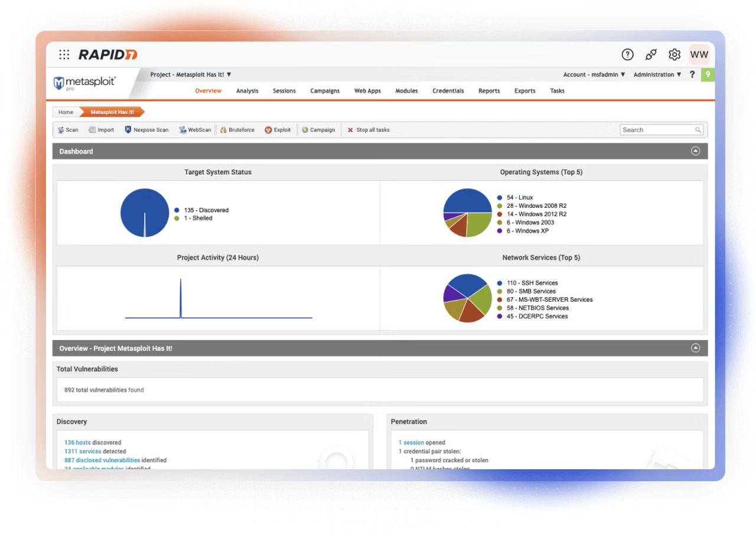Open the 136 hosts link
The height and width of the screenshot is (536, 756).
(77, 443)
